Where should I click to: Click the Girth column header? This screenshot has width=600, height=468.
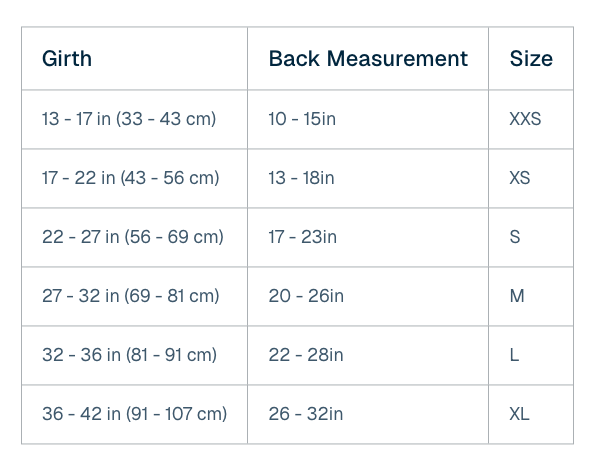point(134,59)
